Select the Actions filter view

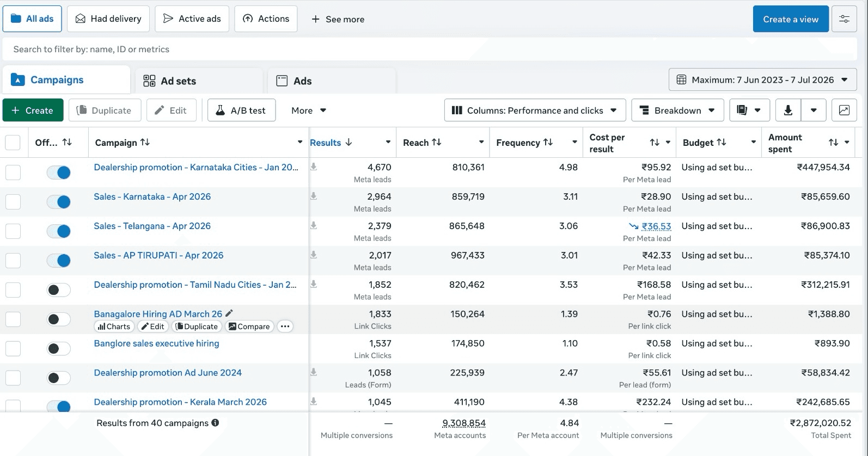(266, 19)
